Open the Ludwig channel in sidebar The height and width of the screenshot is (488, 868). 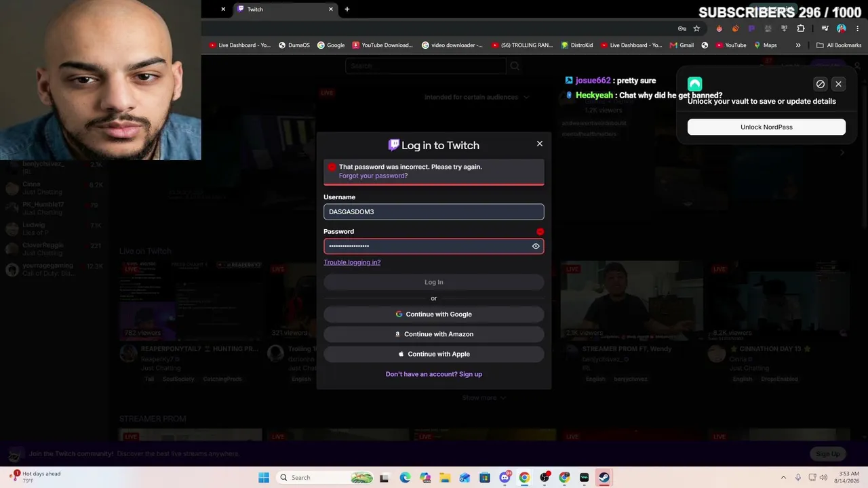54,228
